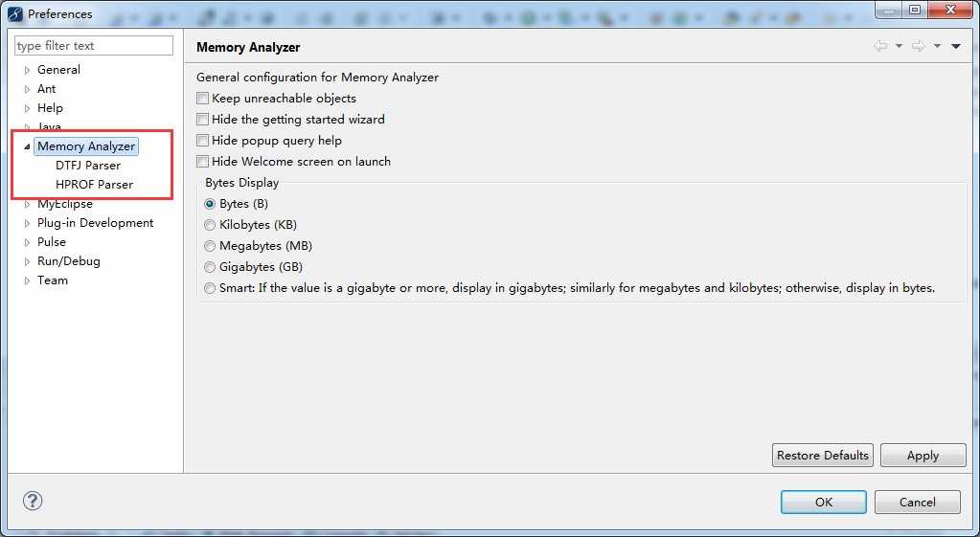The width and height of the screenshot is (980, 537).
Task: Click the back navigation arrow icon
Action: (880, 46)
